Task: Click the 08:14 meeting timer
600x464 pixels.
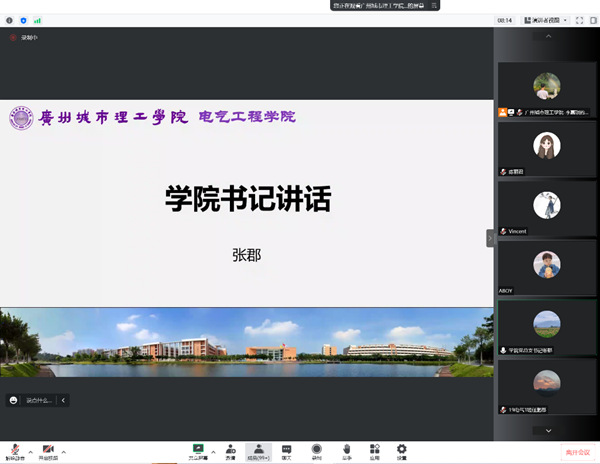Action: 505,20
